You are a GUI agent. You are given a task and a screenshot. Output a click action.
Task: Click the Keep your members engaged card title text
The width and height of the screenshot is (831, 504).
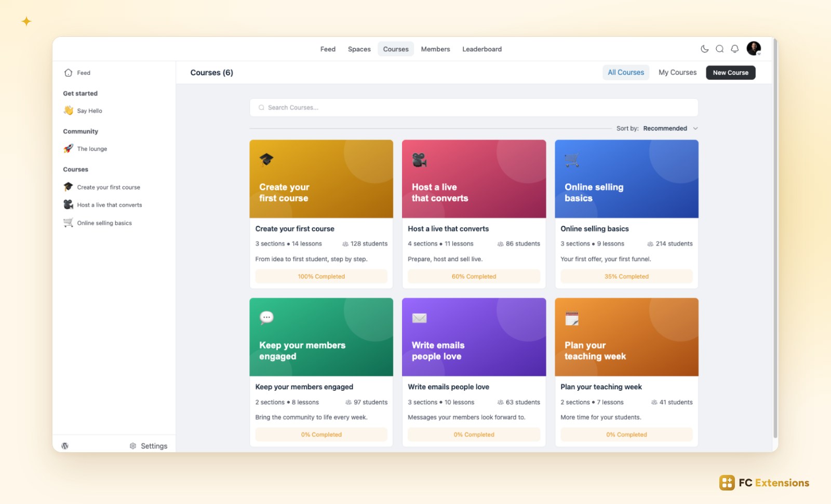(304, 387)
